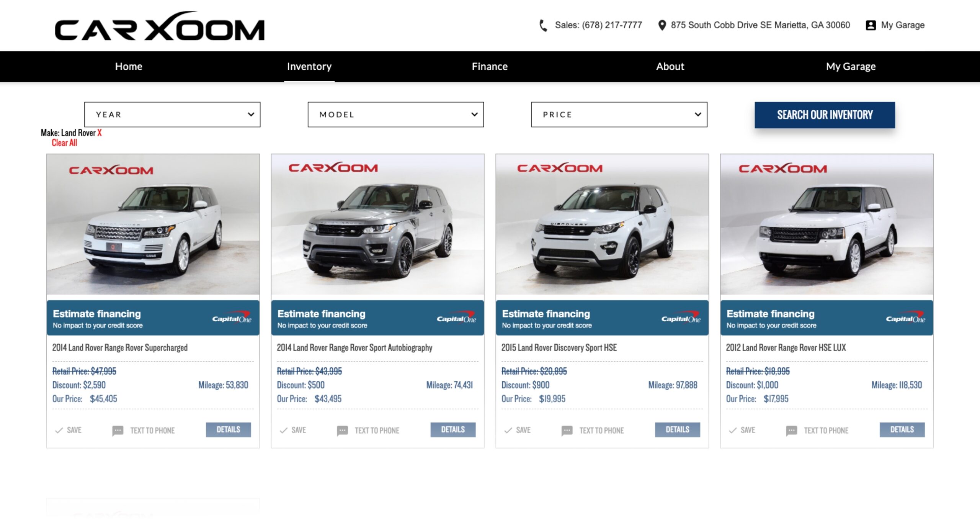This screenshot has width=980, height=519.
Task: Click the title 2015 Land Rover Discovery Sport HSE
Action: pyautogui.click(x=559, y=348)
